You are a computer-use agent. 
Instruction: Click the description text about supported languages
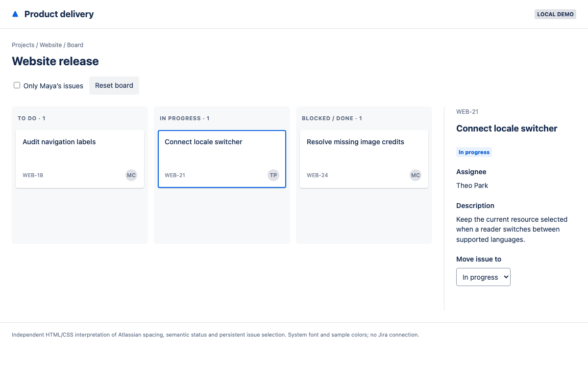(512, 230)
